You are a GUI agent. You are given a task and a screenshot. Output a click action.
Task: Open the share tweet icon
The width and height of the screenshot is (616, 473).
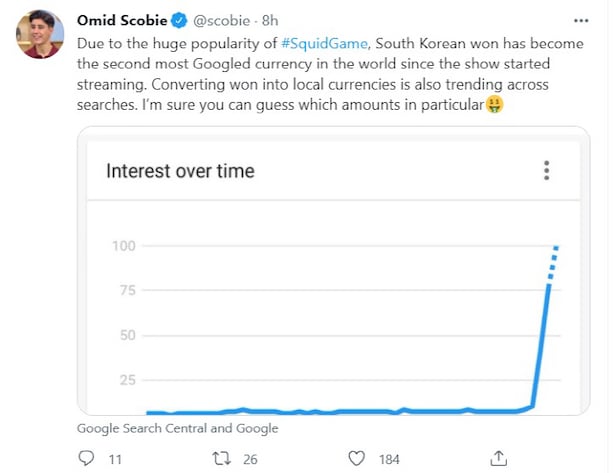point(499,458)
